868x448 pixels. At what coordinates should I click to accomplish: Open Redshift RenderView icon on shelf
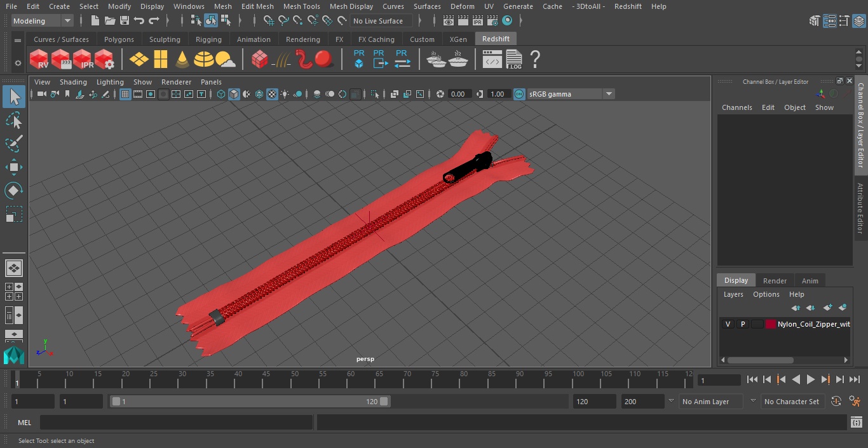pos(39,60)
